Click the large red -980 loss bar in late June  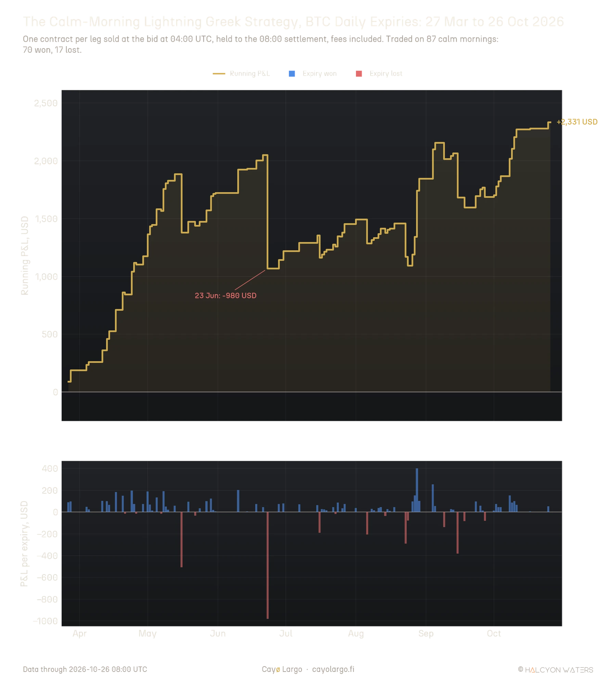pos(268,565)
